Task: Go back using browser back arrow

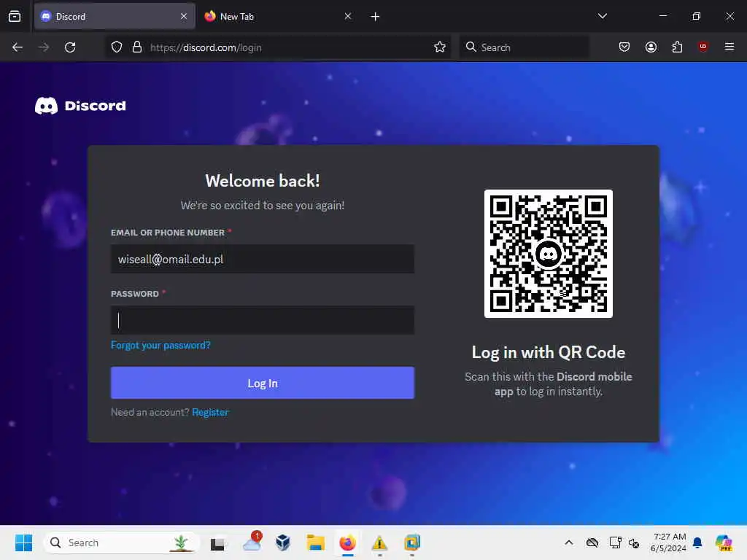Action: click(x=18, y=47)
